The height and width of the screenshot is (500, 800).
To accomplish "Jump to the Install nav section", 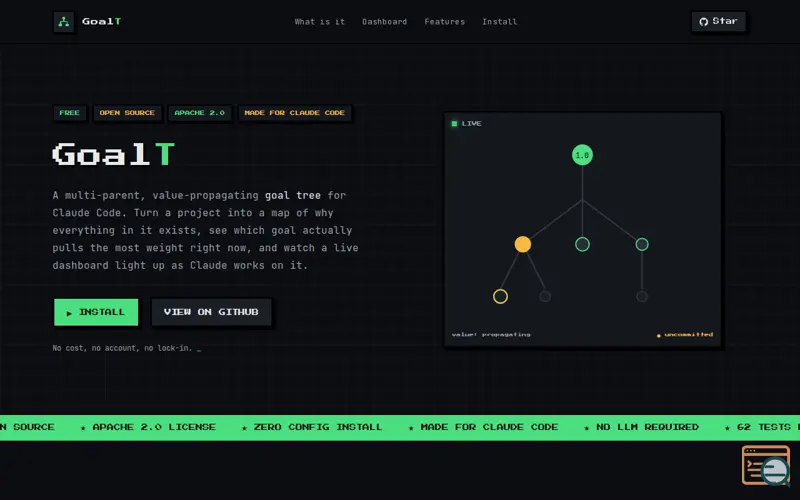I will [x=499, y=22].
